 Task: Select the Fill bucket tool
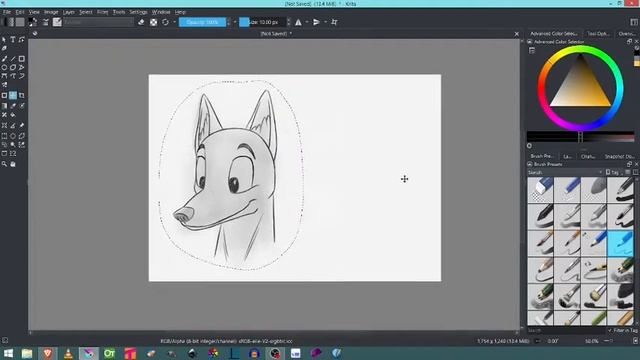13,115
